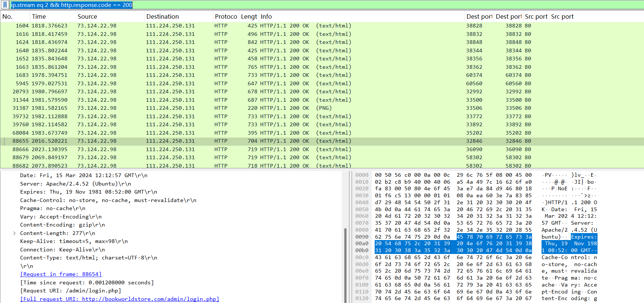Sort by the No. column header
The width and height of the screenshot is (644, 303).
tap(15, 16)
